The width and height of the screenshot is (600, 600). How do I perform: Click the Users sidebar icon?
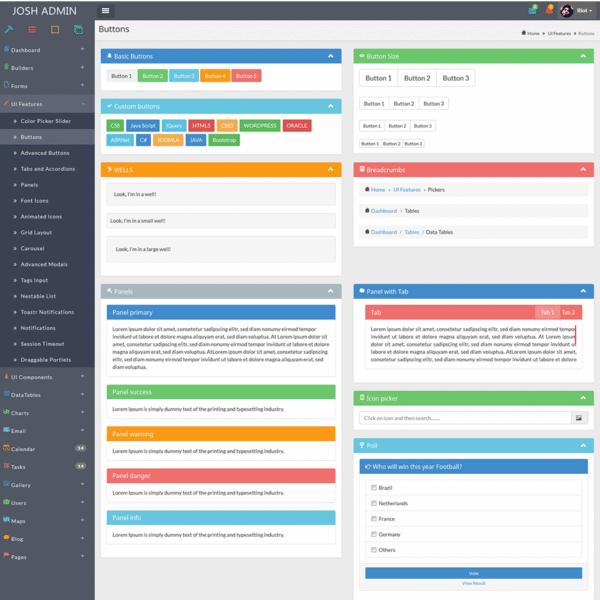[7, 502]
